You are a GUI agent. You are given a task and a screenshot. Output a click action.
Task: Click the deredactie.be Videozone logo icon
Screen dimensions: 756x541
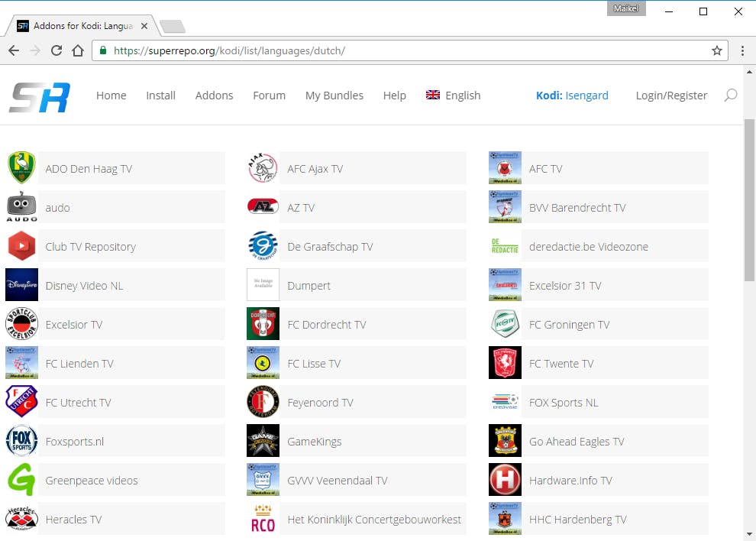tap(505, 245)
